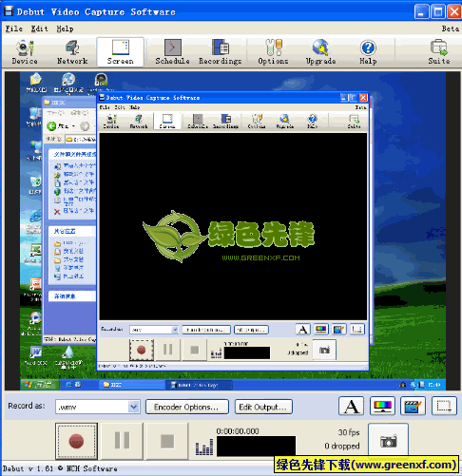Open the Schedule recordings tool
The height and width of the screenshot is (476, 462).
pos(172,52)
